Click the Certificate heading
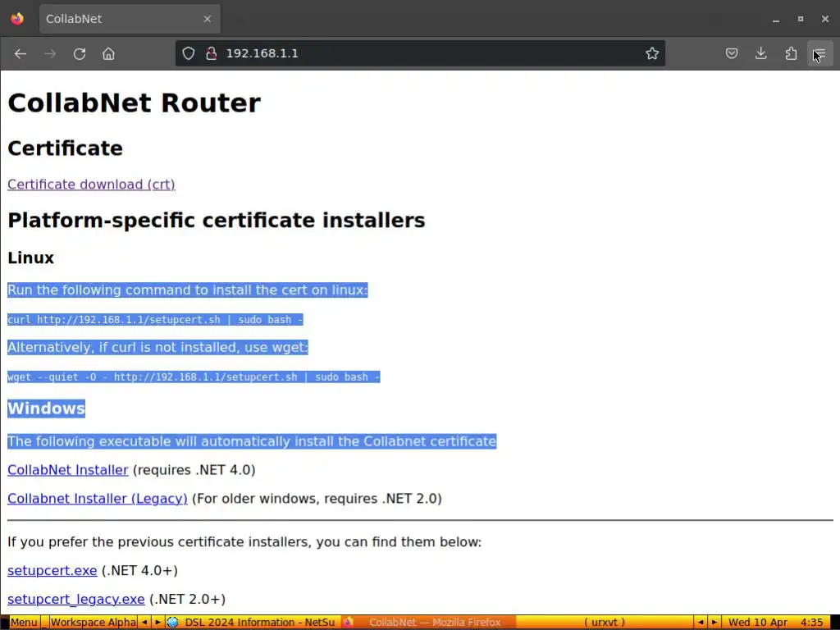 [x=66, y=148]
